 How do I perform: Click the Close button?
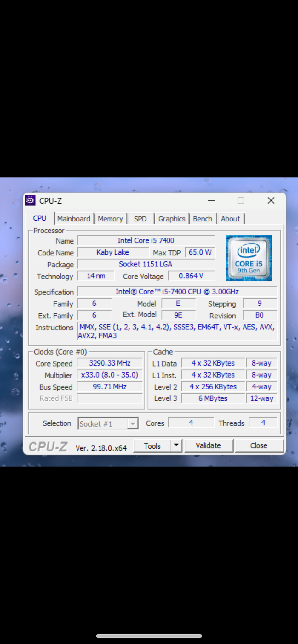tap(259, 445)
